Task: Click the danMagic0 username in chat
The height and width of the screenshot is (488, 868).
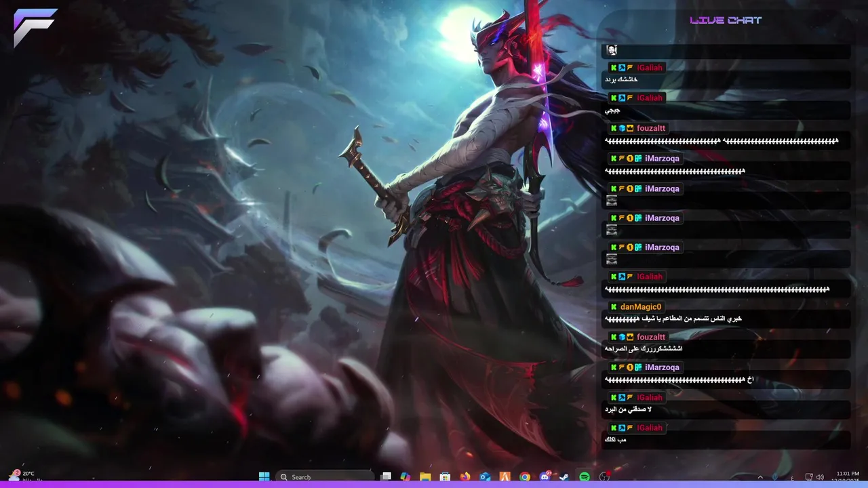Action: (641, 307)
